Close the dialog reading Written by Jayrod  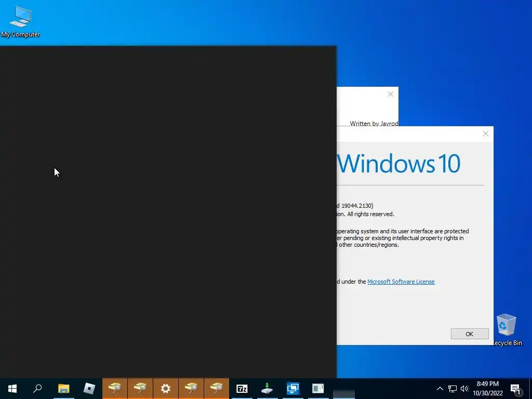click(x=391, y=94)
